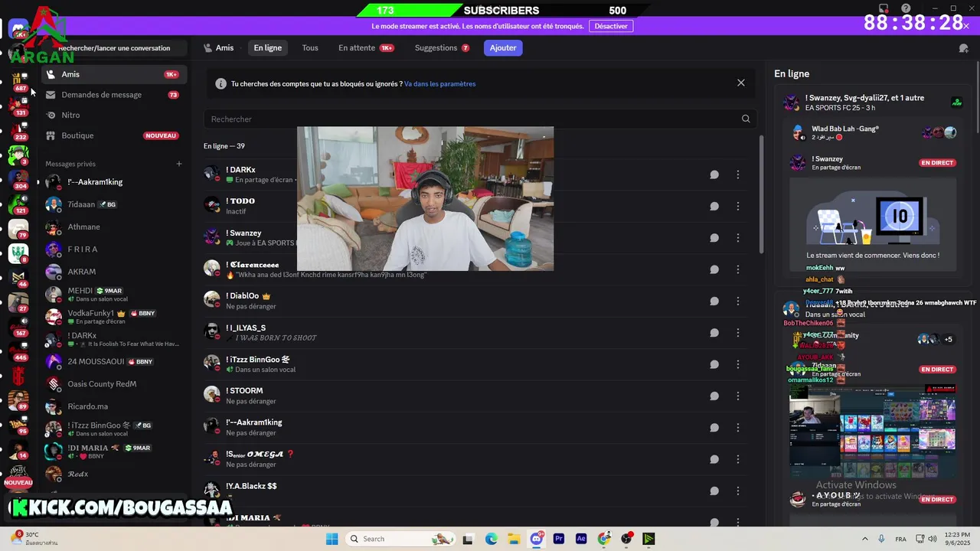Open more options for ! TODO row
The image size is (980, 551).
pyautogui.click(x=738, y=206)
